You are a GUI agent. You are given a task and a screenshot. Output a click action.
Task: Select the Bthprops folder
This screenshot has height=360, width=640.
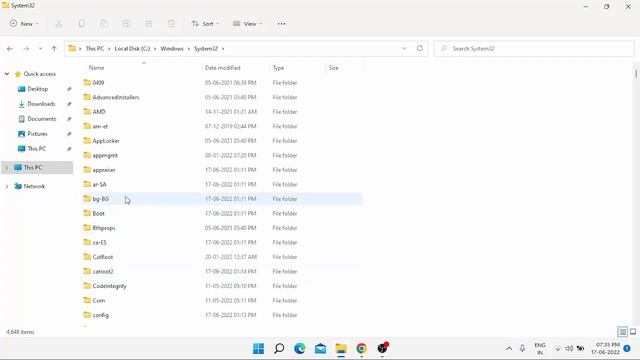(104, 228)
